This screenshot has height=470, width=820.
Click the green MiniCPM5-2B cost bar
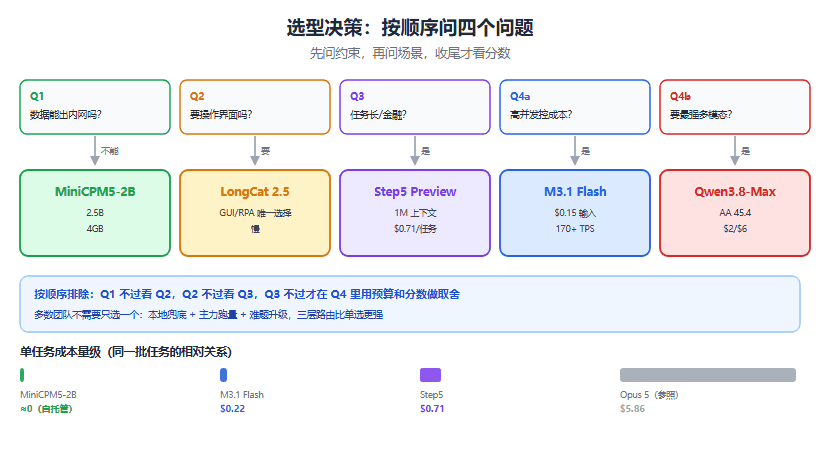tap(22, 375)
